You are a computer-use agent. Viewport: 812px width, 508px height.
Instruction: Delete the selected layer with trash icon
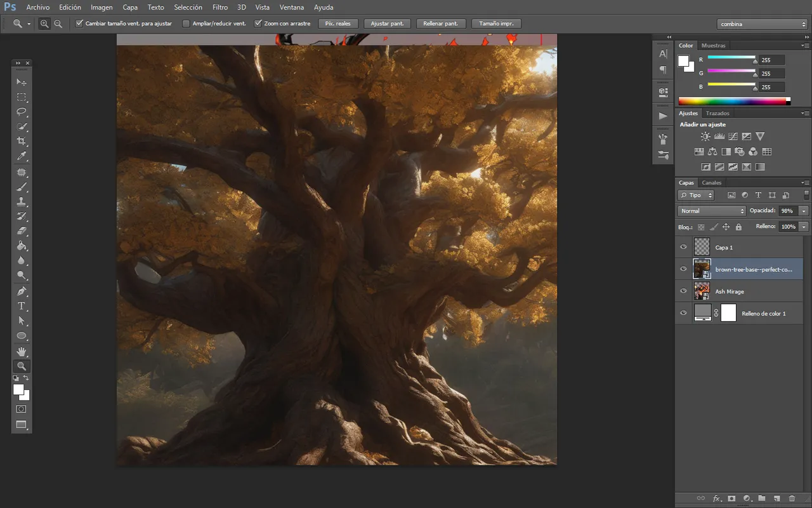point(792,498)
